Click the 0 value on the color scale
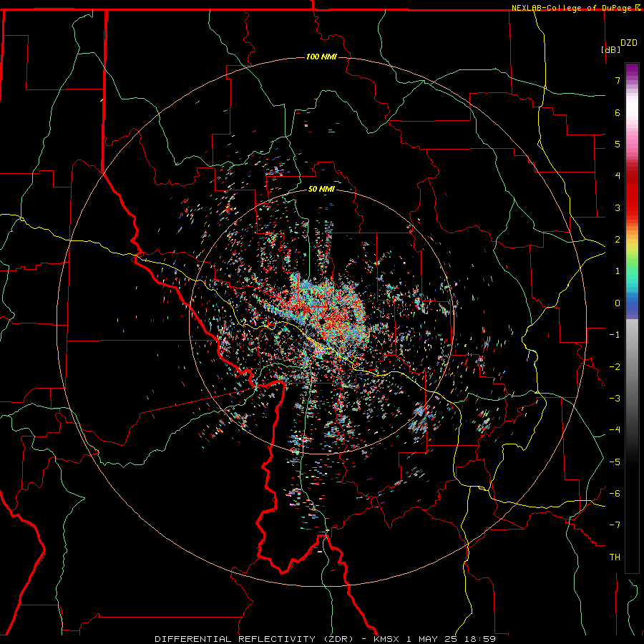 pos(618,303)
